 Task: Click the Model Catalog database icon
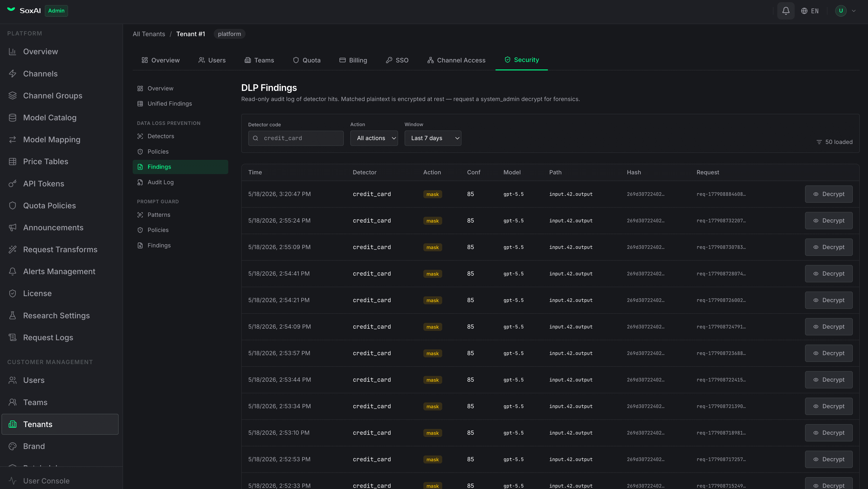13,117
